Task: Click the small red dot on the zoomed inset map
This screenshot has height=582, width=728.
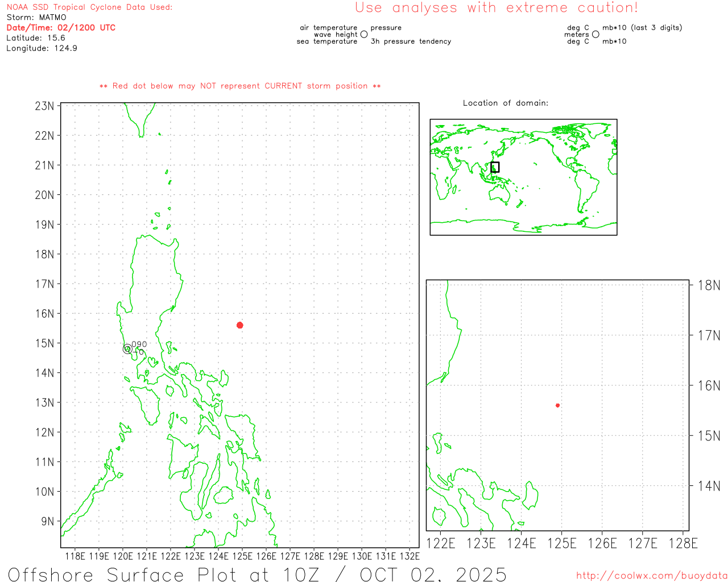Action: [x=557, y=405]
